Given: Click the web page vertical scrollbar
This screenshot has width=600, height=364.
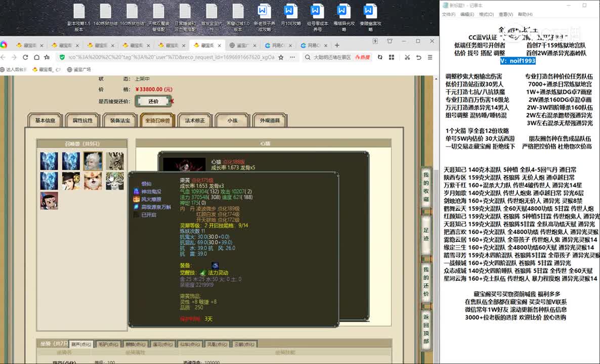Looking at the screenshot, I should pos(436,220).
